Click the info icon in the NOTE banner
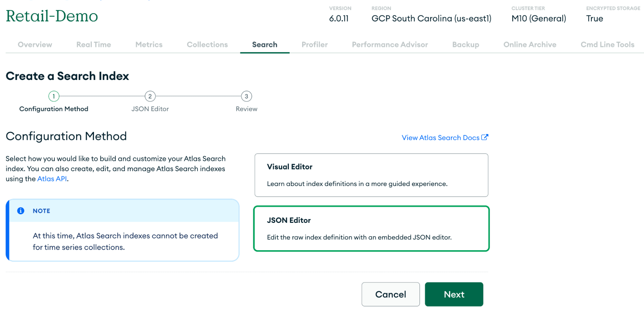This screenshot has width=644, height=326. coord(21,211)
